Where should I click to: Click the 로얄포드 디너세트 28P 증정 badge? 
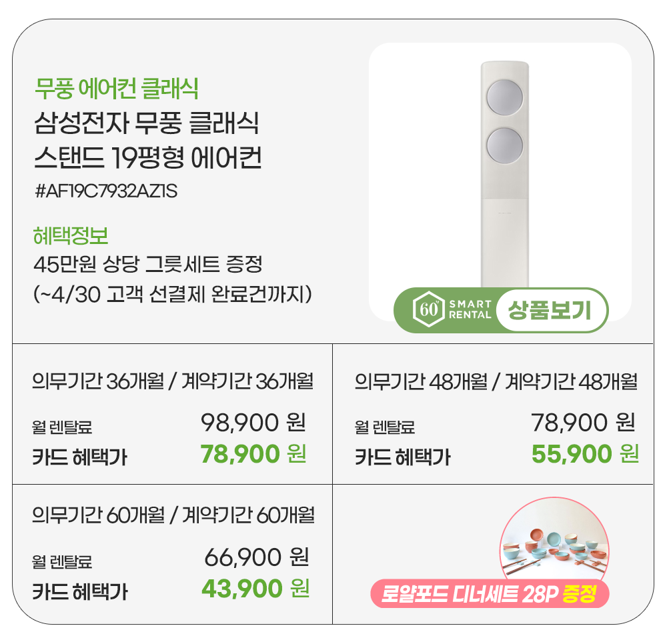[x=490, y=594]
